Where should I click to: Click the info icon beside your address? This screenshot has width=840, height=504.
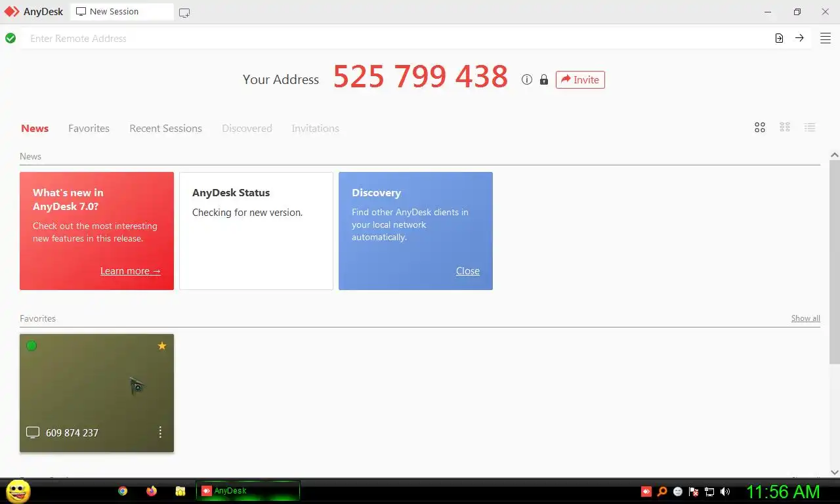pos(526,79)
